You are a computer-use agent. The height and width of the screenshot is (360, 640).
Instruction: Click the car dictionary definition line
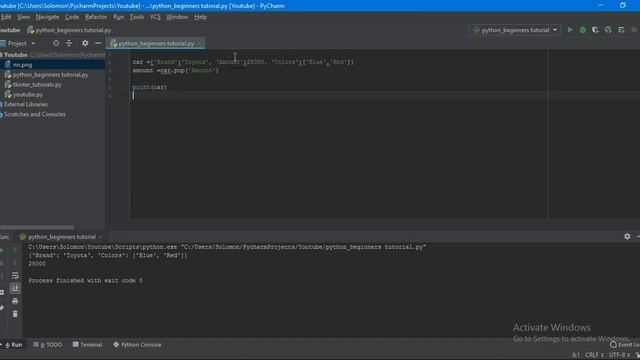(243, 62)
